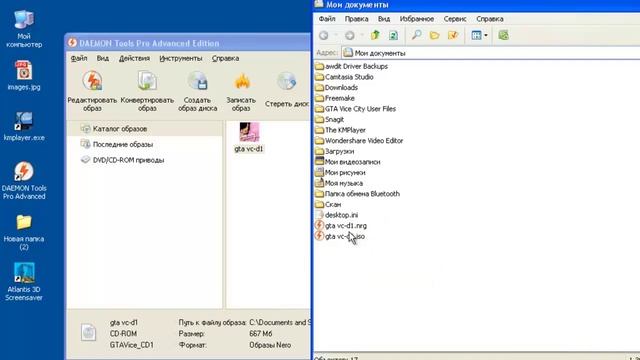Open Инструменты menu in DAEMON Tools
Image resolution: width=640 pixels, height=360 pixels.
pos(181,58)
